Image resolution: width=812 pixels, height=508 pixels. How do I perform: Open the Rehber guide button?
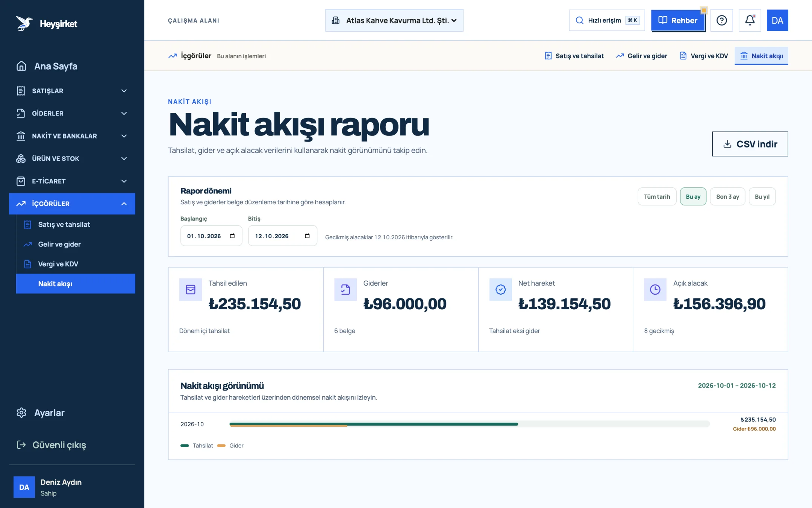pyautogui.click(x=678, y=20)
